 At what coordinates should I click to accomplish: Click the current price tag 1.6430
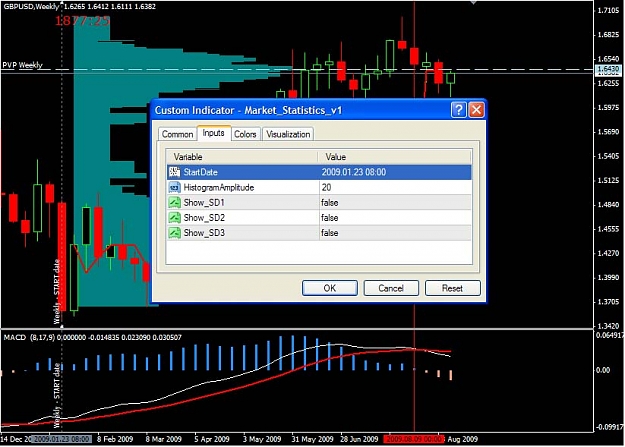point(608,69)
